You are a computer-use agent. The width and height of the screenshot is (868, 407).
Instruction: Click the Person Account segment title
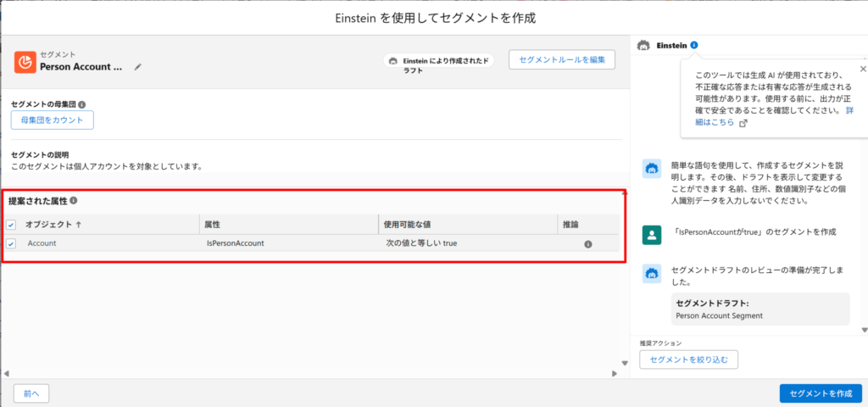click(81, 67)
